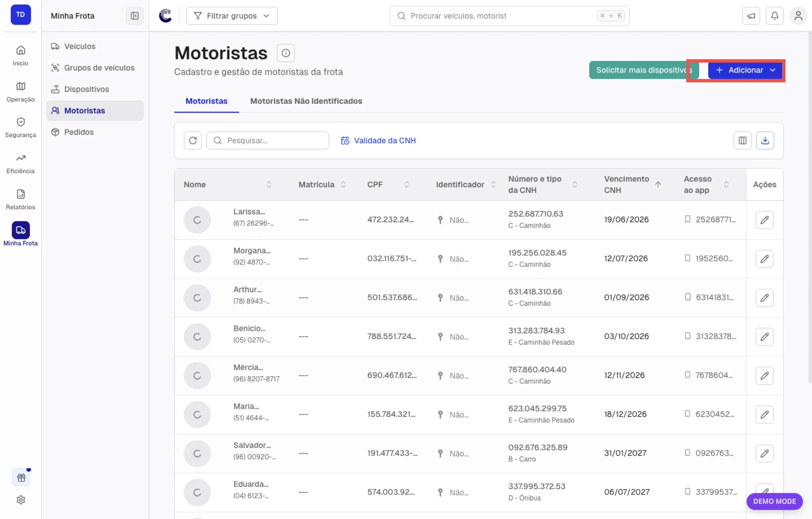
Task: Open the user profile menu
Action: pyautogui.click(x=798, y=16)
